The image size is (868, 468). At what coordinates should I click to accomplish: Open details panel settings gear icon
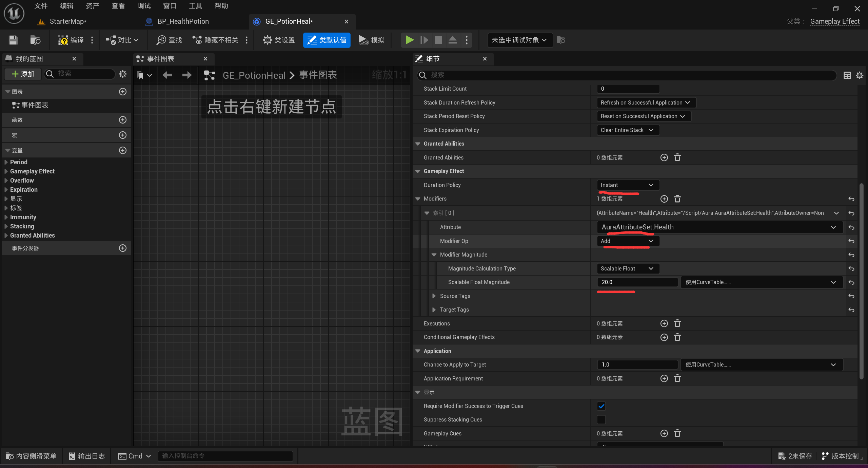[x=859, y=75]
